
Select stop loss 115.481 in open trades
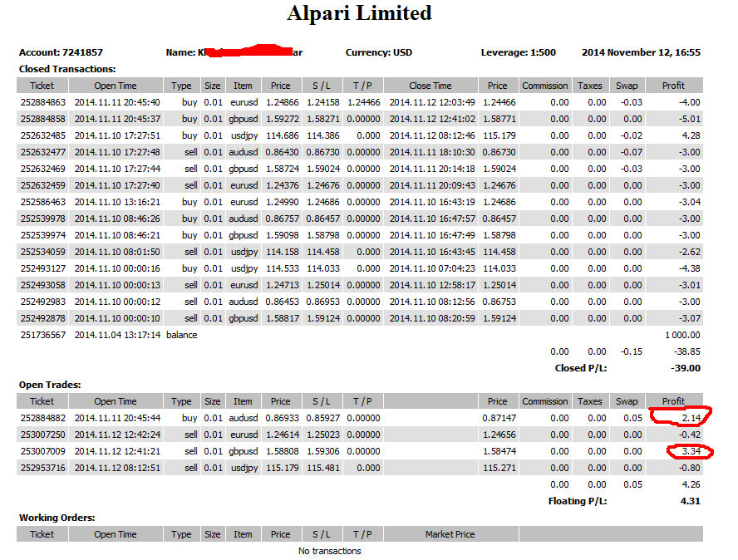322,468
